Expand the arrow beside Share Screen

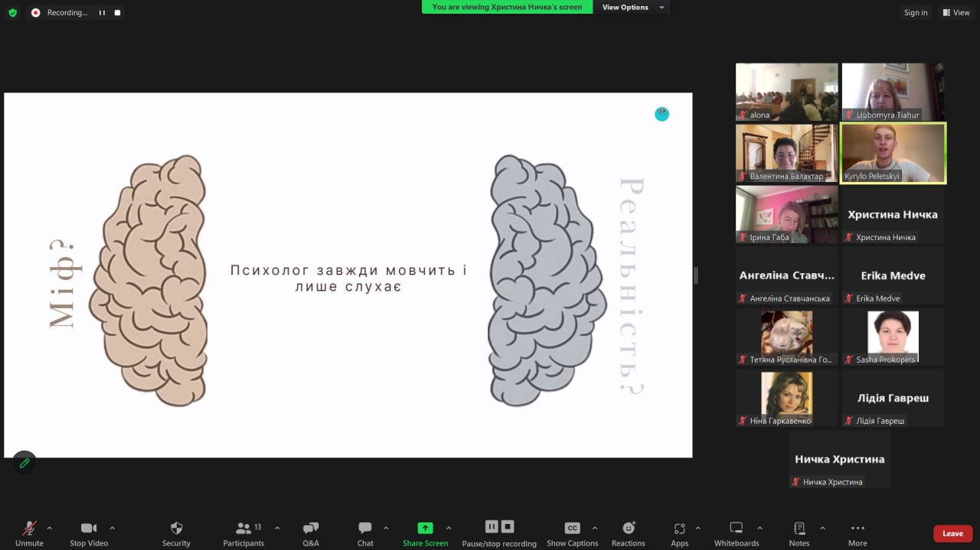[449, 528]
